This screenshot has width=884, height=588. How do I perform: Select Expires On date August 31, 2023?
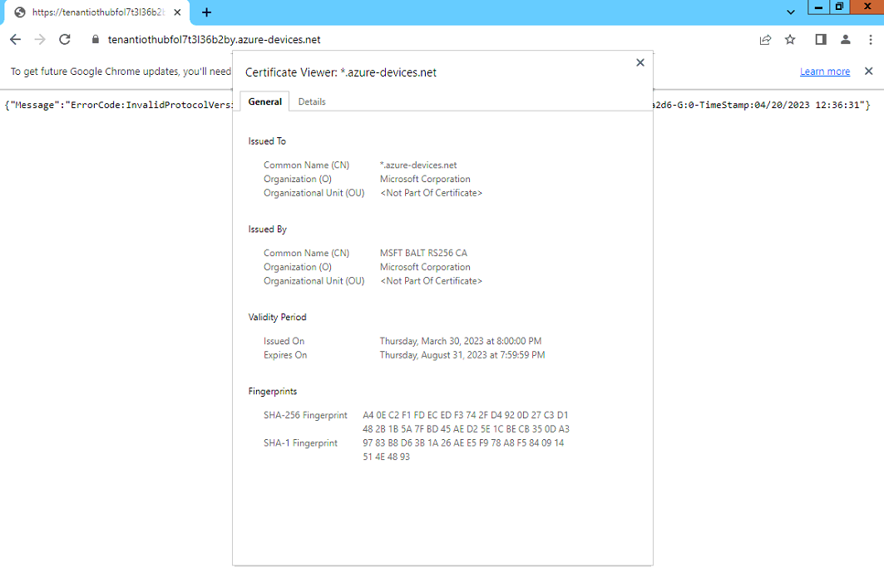pyautogui.click(x=462, y=355)
